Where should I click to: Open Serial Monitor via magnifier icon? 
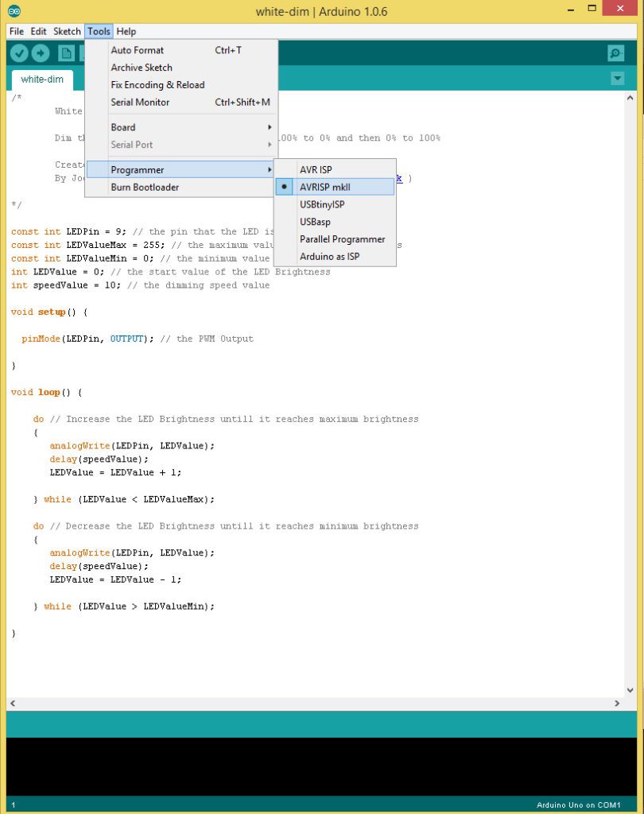(615, 53)
